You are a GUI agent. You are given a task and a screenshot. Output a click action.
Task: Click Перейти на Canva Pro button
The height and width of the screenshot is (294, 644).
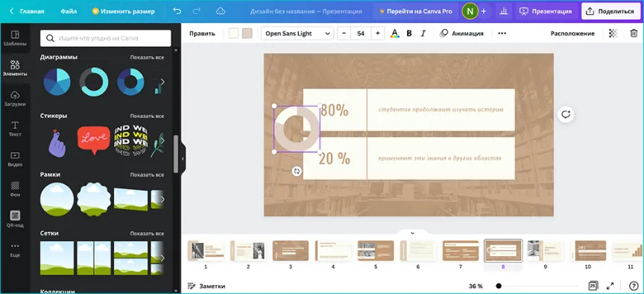point(416,11)
